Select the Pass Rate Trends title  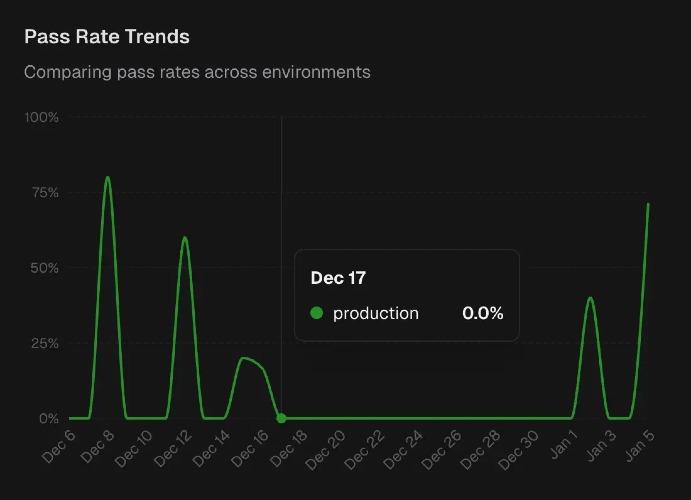coord(106,37)
